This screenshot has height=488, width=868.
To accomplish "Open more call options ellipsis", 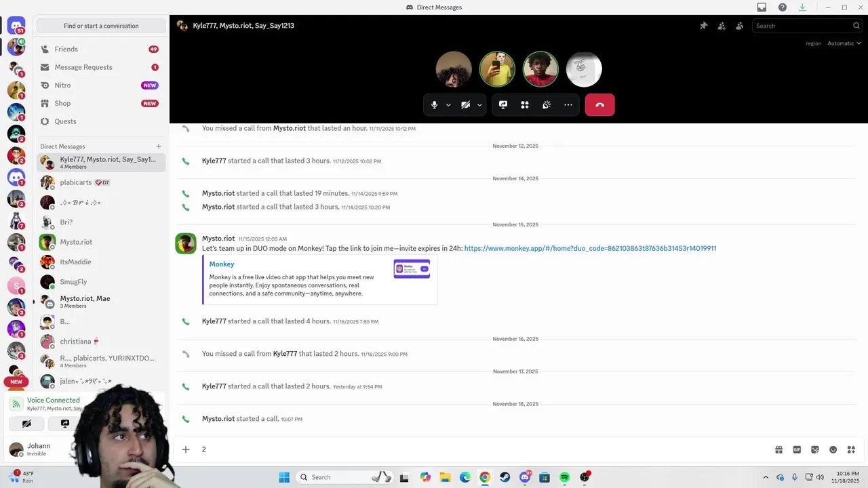I will click(568, 105).
